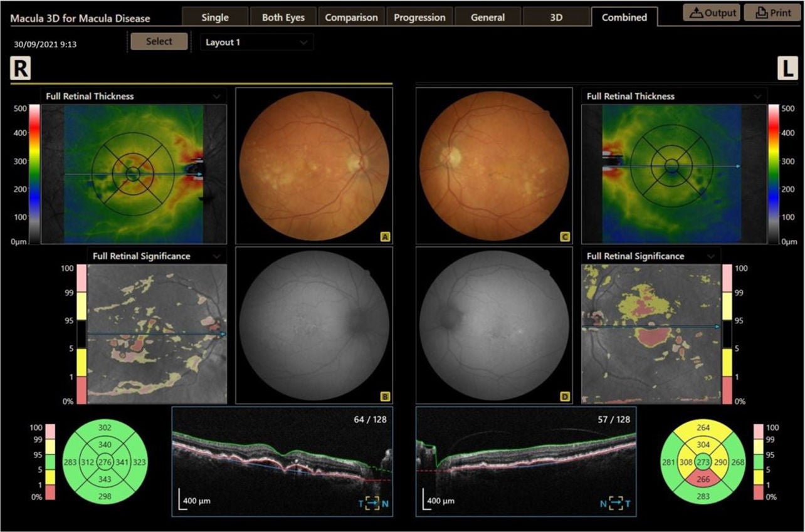Click right eye significance percentile color legend

[x=82, y=333]
